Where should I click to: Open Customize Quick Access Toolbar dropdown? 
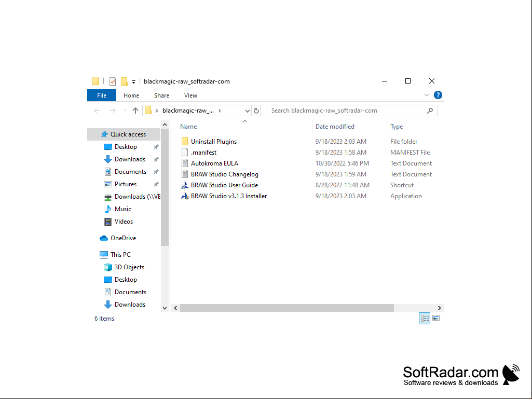pos(134,82)
